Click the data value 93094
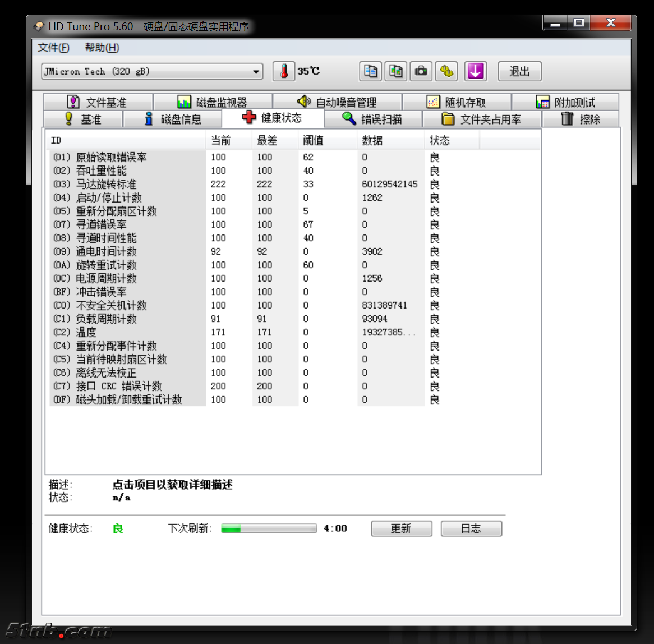The height and width of the screenshot is (644, 654). point(375,319)
